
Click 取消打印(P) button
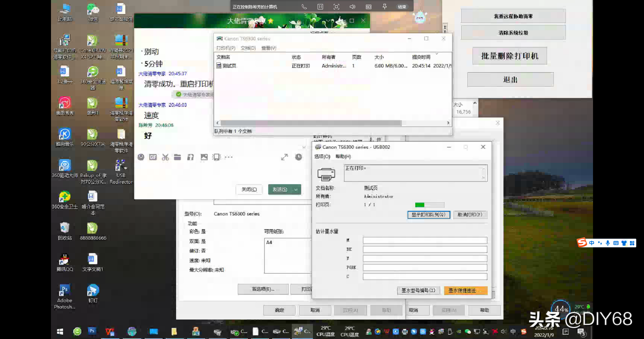click(x=470, y=215)
